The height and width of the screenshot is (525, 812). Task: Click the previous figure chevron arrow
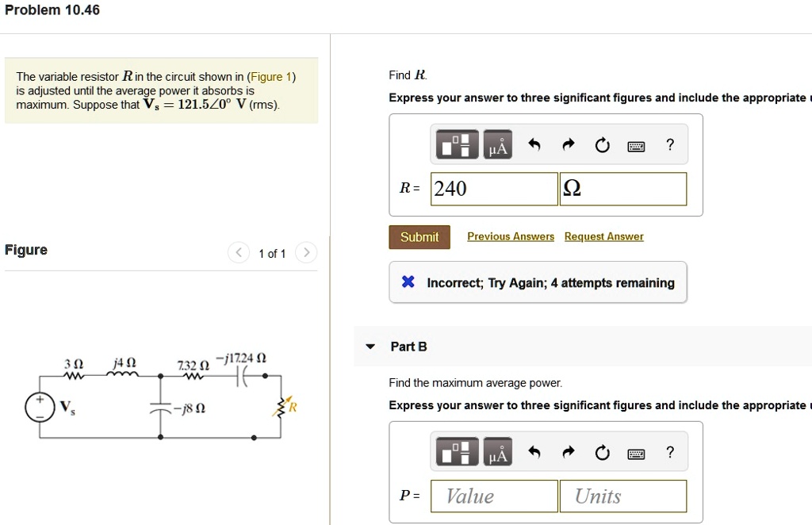pyautogui.click(x=238, y=252)
